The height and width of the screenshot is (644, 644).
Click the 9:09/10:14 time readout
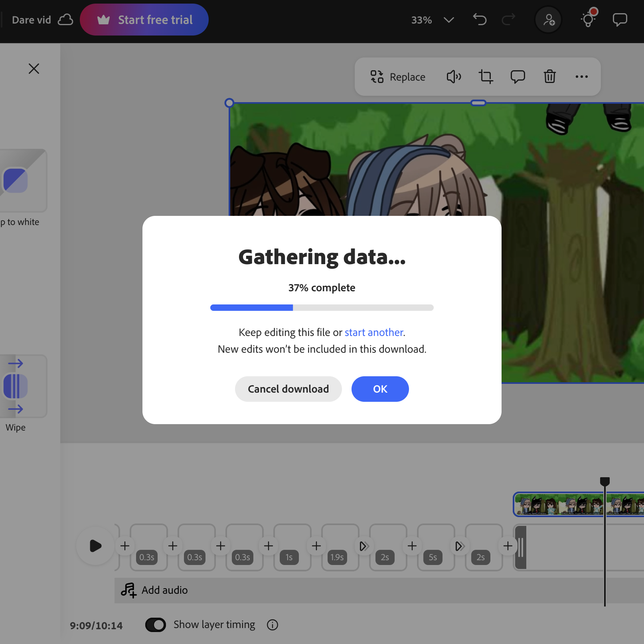click(96, 626)
